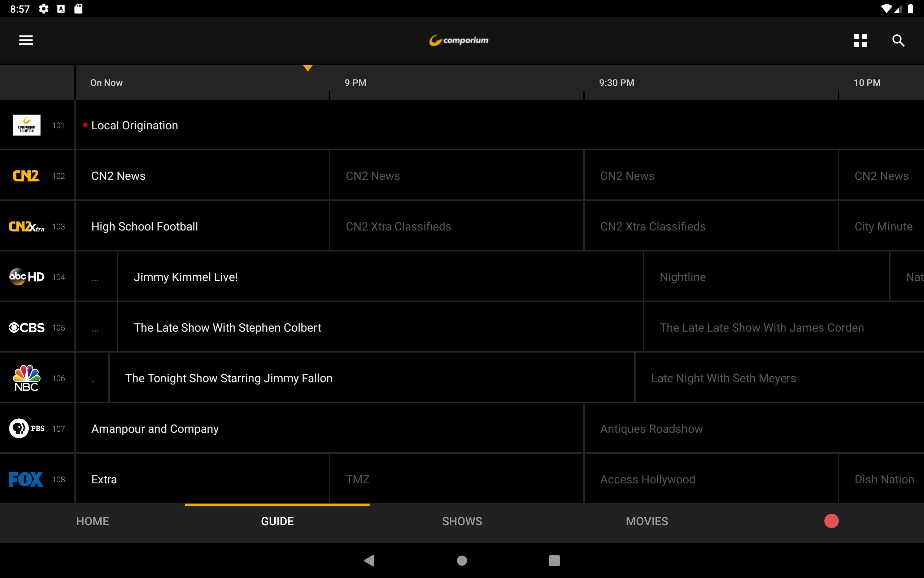Tap the Wi-Fi status icon
This screenshot has height=578, width=924.
[x=886, y=8]
